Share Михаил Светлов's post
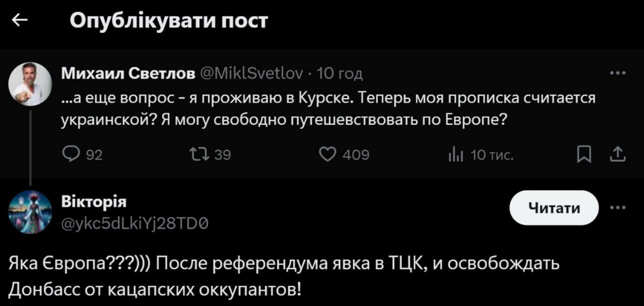The width and height of the screenshot is (644, 306). pos(617,154)
